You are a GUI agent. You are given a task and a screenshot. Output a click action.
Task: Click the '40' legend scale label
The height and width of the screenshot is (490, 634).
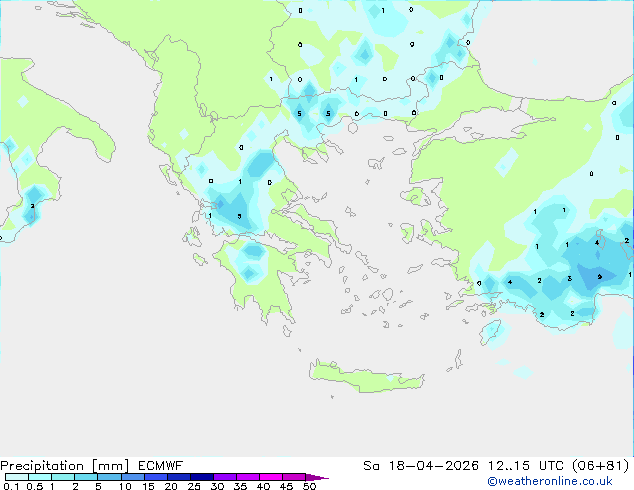pyautogui.click(x=263, y=486)
